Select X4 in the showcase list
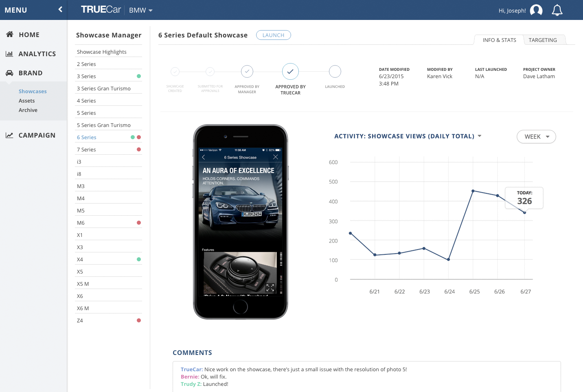 pos(109,259)
